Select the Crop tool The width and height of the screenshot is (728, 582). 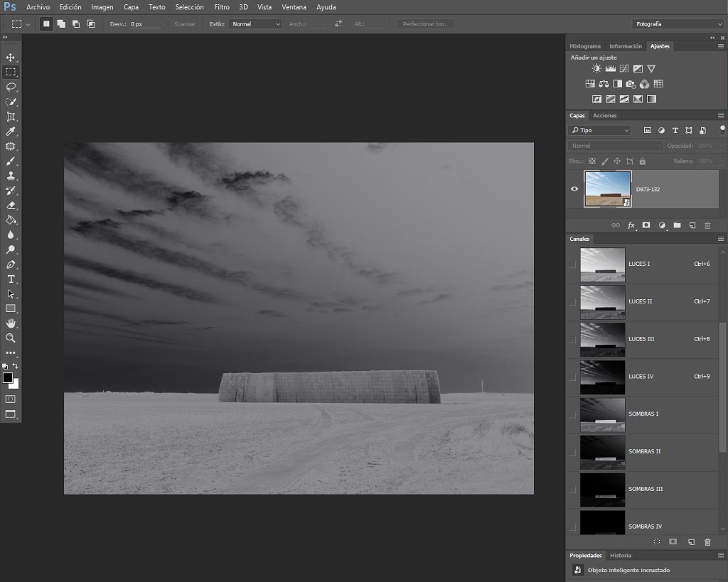click(10, 117)
